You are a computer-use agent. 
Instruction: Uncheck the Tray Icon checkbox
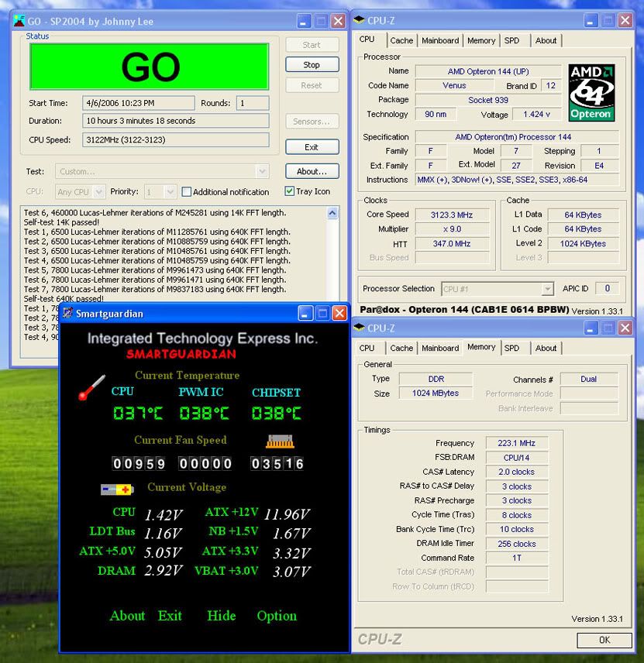pos(289,191)
